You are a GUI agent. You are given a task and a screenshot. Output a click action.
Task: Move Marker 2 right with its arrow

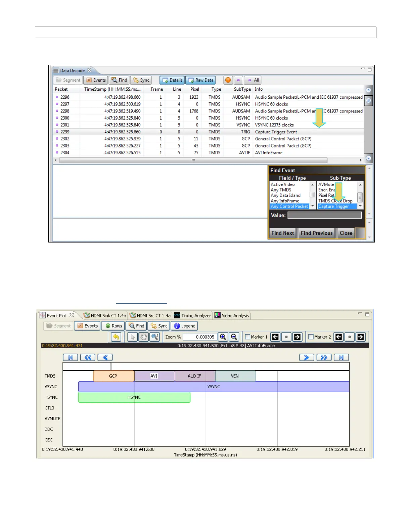coord(361,337)
